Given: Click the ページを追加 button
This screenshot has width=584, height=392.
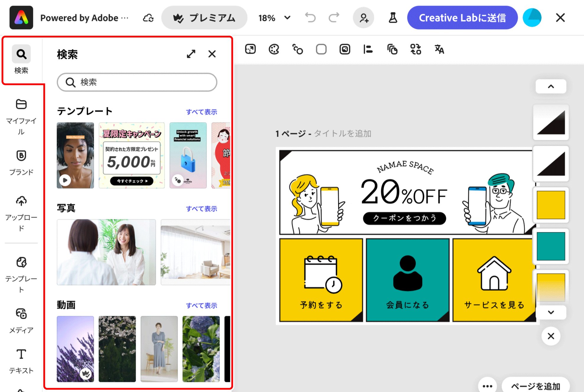Looking at the screenshot, I should pyautogui.click(x=535, y=386).
